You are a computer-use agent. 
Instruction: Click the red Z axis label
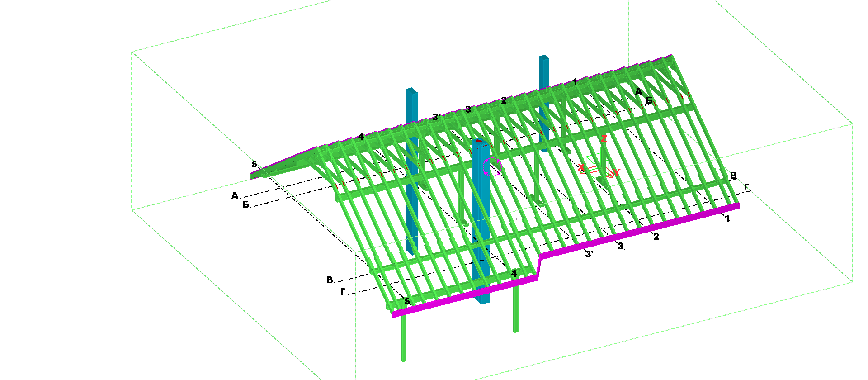(x=604, y=139)
